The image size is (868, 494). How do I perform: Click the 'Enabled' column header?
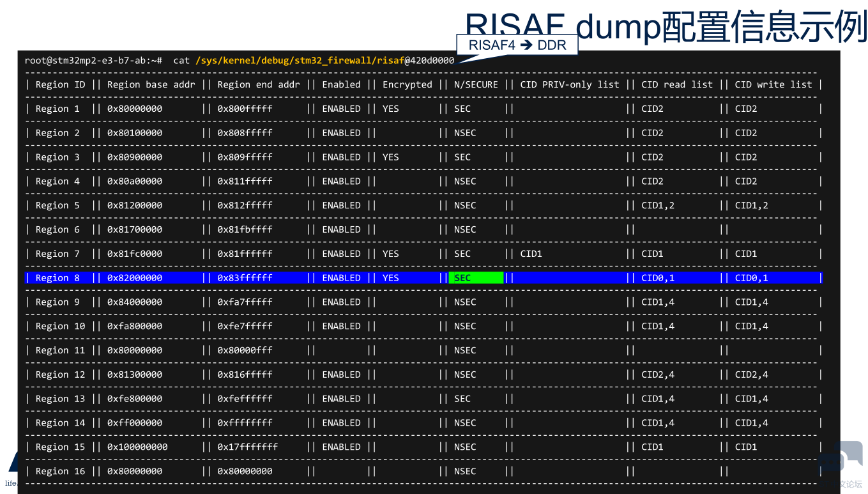(x=341, y=84)
